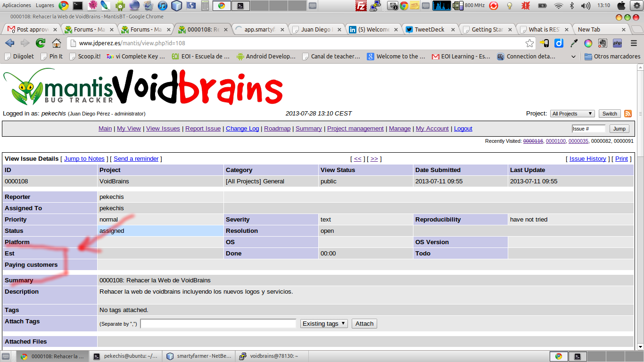Bookmark this page with the star icon
644x362 pixels.
pos(529,43)
